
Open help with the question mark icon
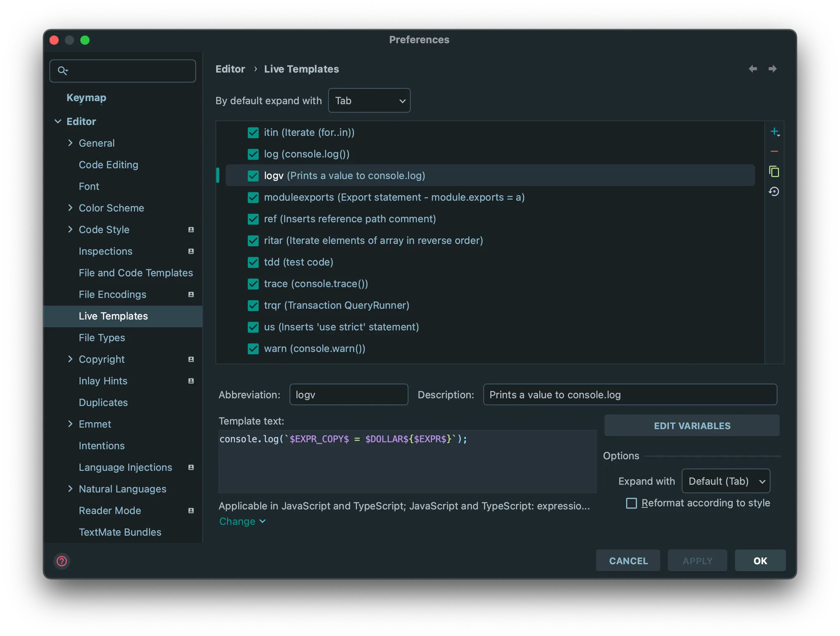click(x=62, y=561)
